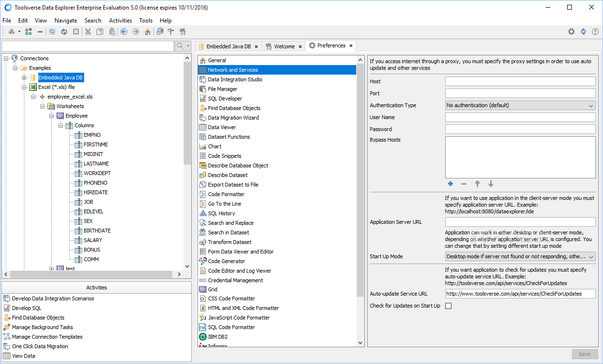The width and height of the screenshot is (603, 364).
Task: Collapse the Employee table node
Action: click(x=51, y=116)
